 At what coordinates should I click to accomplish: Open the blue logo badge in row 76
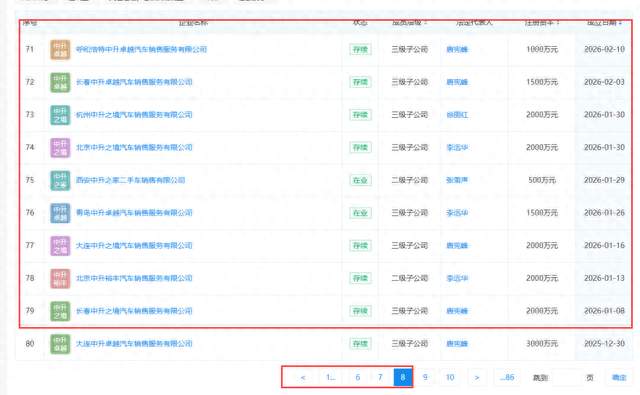pyautogui.click(x=60, y=213)
